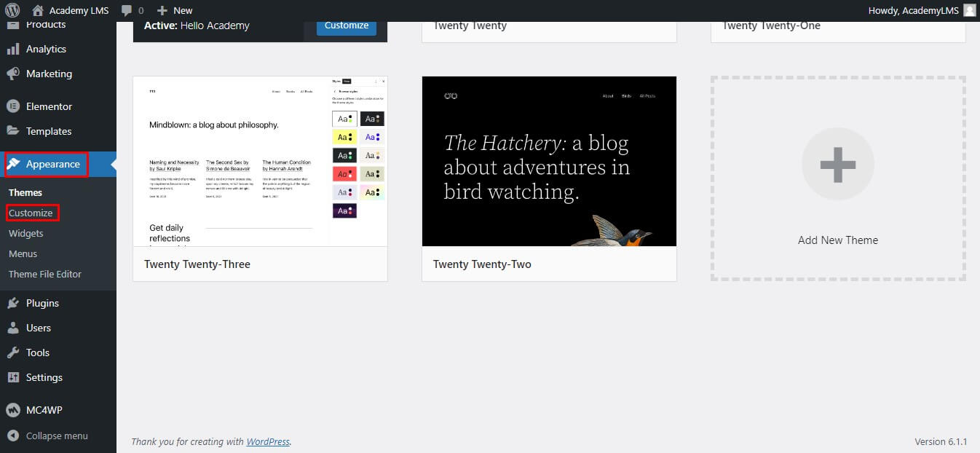Select the Twenty Twenty-Three theme screenshot
This screenshot has height=453, width=980.
[x=260, y=161]
